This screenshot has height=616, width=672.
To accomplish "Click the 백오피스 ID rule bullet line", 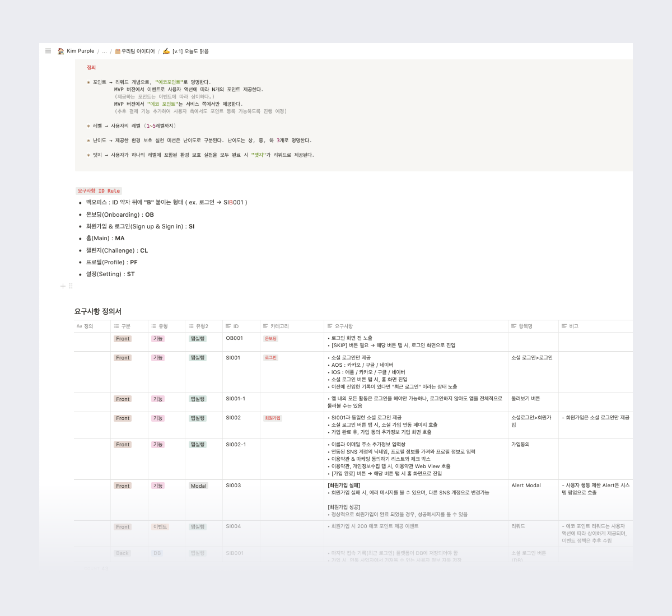I will 166,202.
